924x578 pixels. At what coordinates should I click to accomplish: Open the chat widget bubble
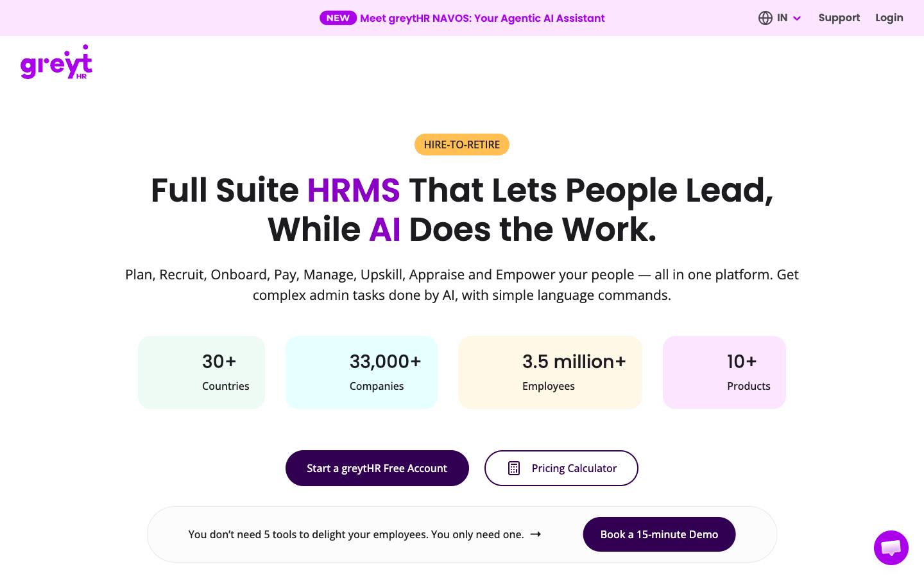coord(891,548)
